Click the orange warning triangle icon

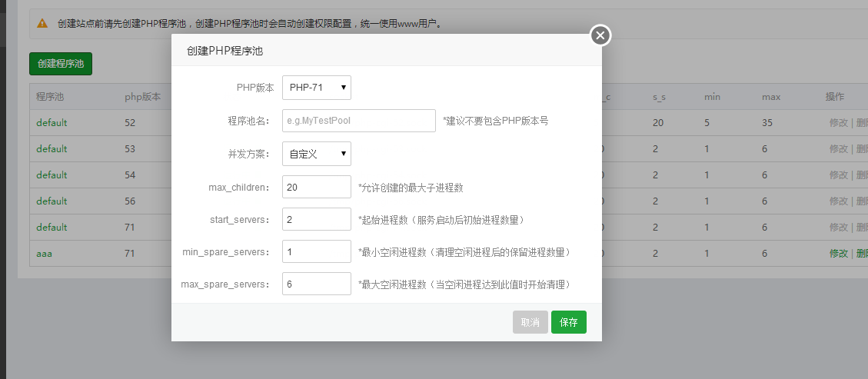point(42,23)
